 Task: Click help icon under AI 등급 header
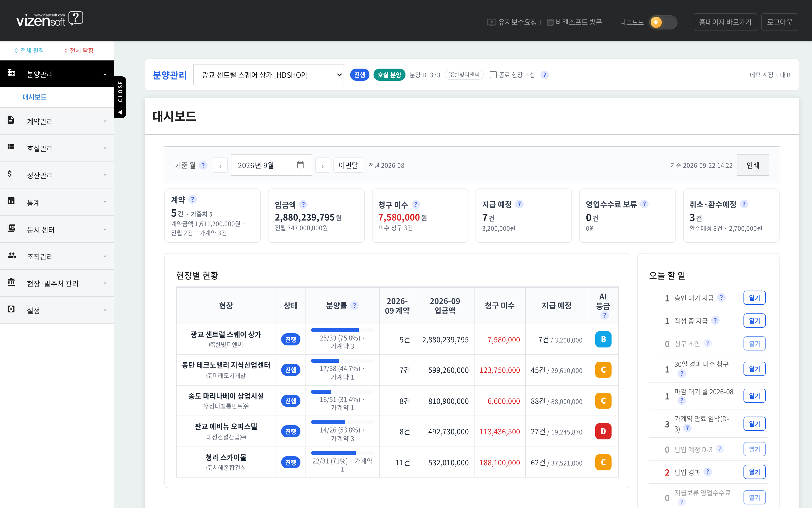(x=605, y=315)
